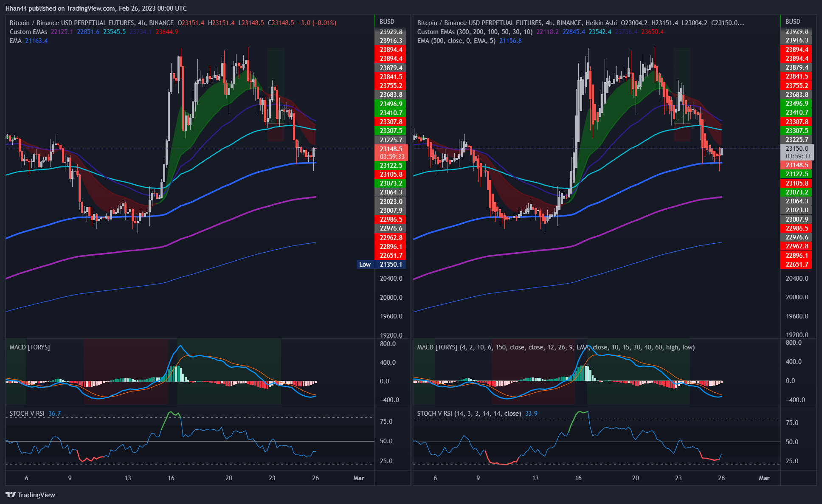The width and height of the screenshot is (822, 504).
Task: Click the blue 22851.6 EMA value in the left legend
Action: tap(88, 32)
